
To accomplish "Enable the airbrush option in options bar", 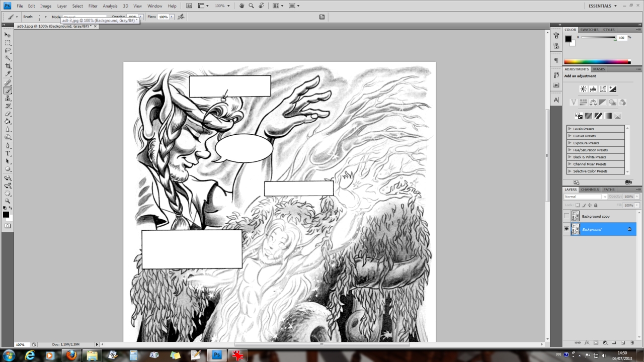I will tap(181, 17).
